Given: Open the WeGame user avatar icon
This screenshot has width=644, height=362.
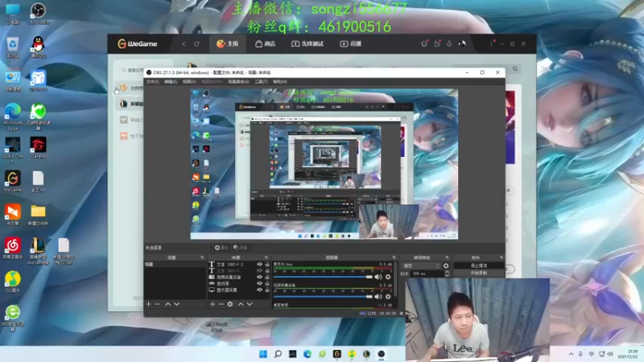Looking at the screenshot, I should click(x=462, y=43).
